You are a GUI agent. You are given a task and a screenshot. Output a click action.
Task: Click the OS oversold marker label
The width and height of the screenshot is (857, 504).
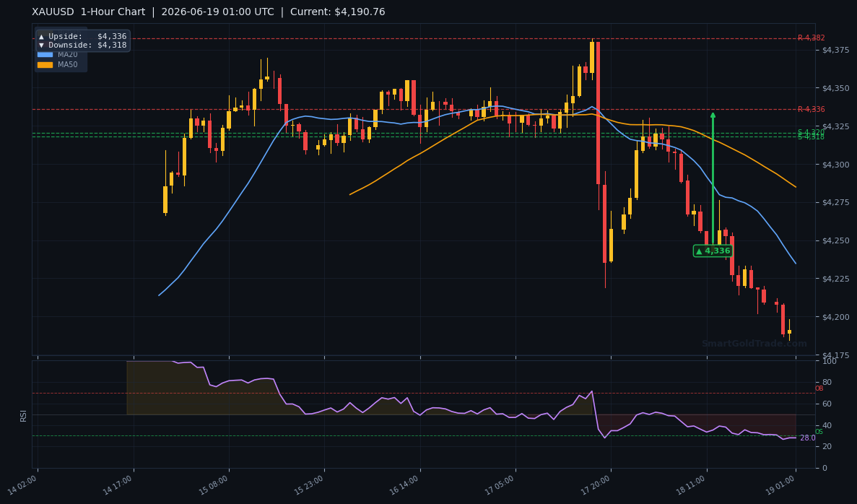click(819, 432)
